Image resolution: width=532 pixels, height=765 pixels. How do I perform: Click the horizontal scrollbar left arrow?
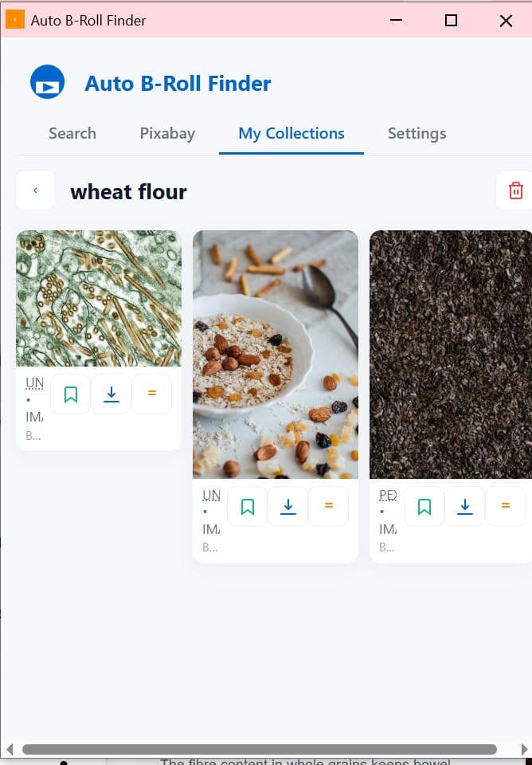(10, 749)
